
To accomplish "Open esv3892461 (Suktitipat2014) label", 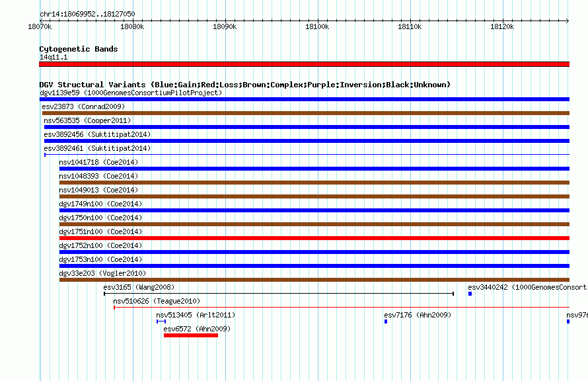I will (97, 148).
